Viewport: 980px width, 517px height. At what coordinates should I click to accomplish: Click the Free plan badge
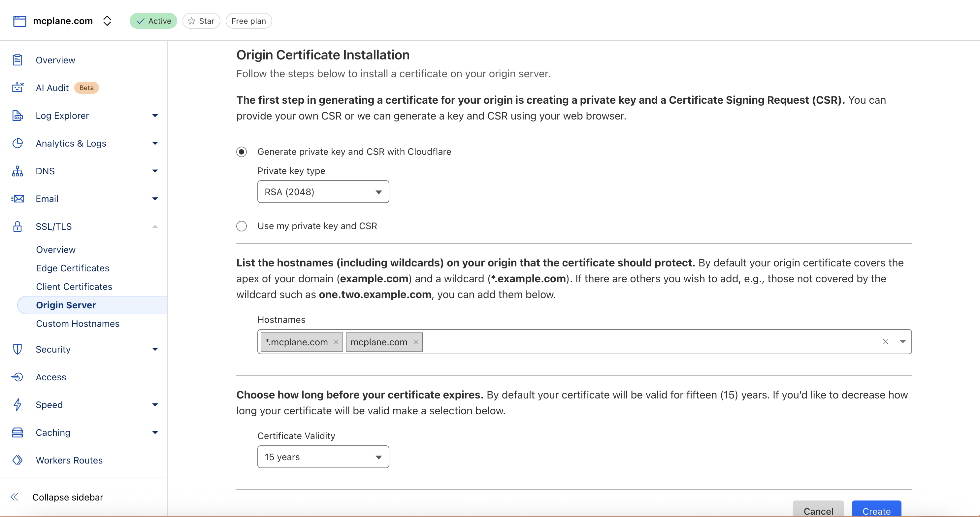pos(249,21)
